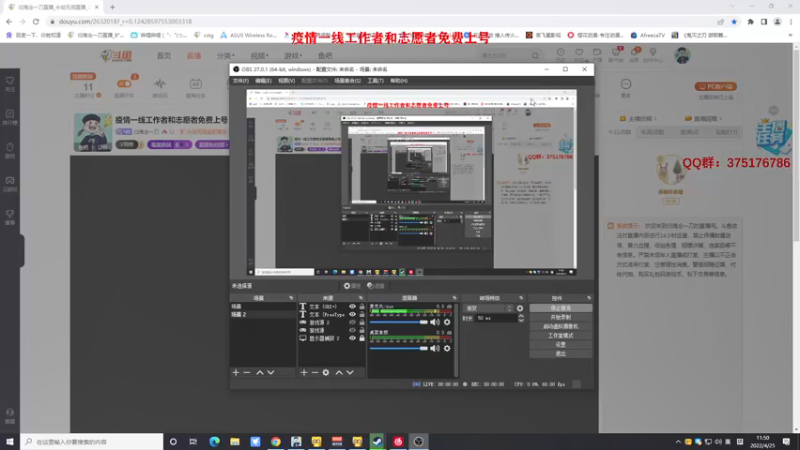Open 视频 dropdown in Douyu navigation
800x450 pixels.
tap(259, 56)
